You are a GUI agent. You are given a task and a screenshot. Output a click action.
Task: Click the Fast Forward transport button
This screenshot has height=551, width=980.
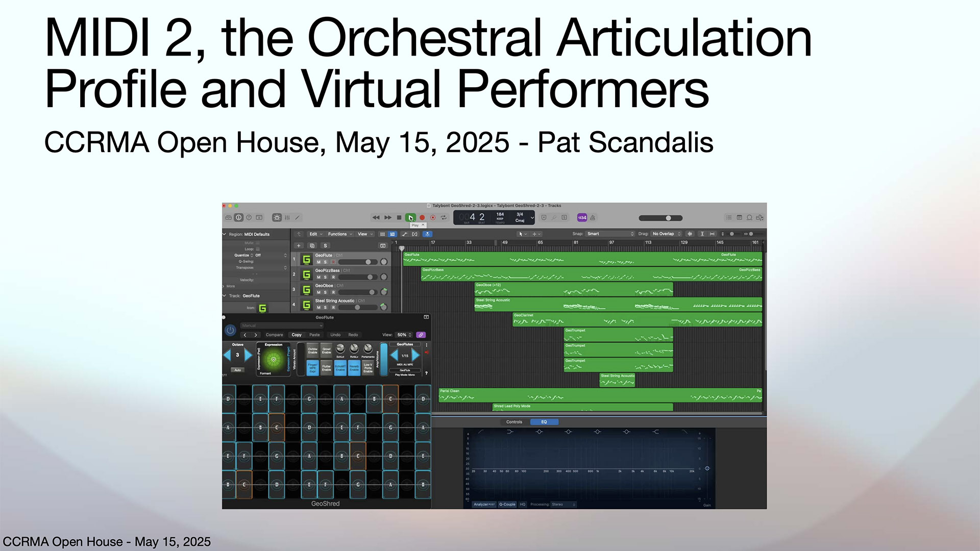click(388, 218)
